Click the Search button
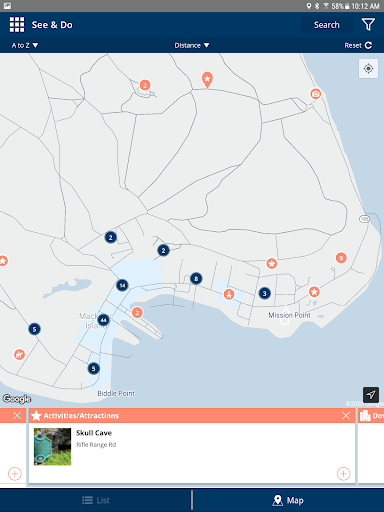The width and height of the screenshot is (384, 512). tap(327, 25)
